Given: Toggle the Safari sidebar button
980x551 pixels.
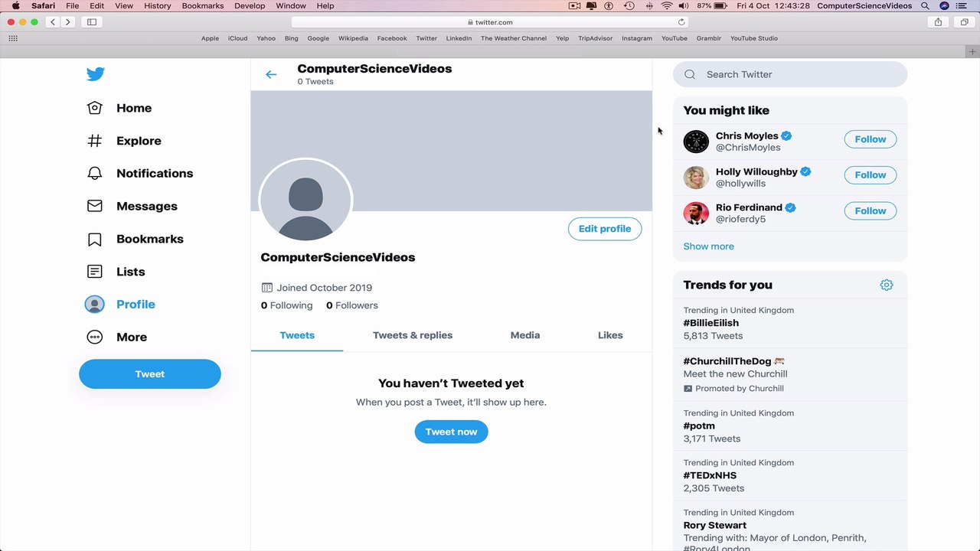Looking at the screenshot, I should (92, 22).
